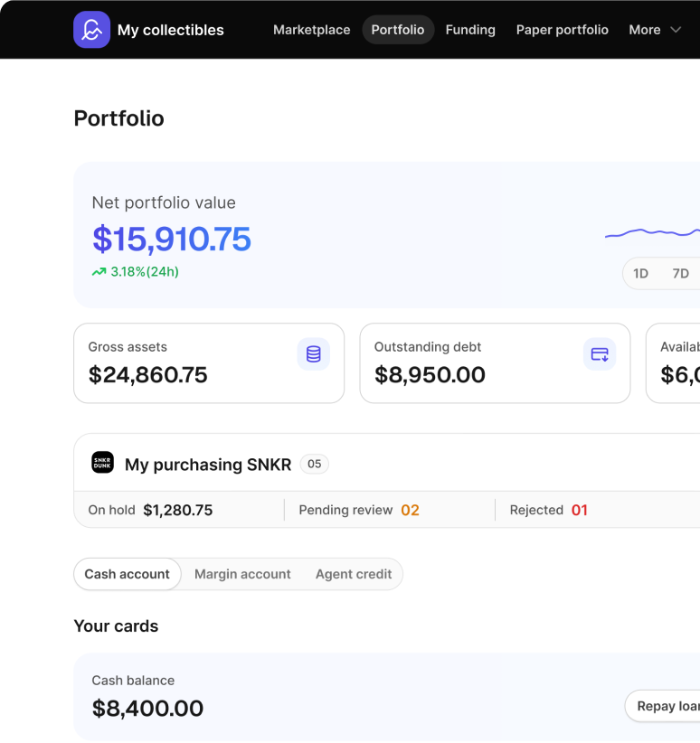This screenshot has width=700, height=743.
Task: Select the 7D chart range
Action: (680, 273)
